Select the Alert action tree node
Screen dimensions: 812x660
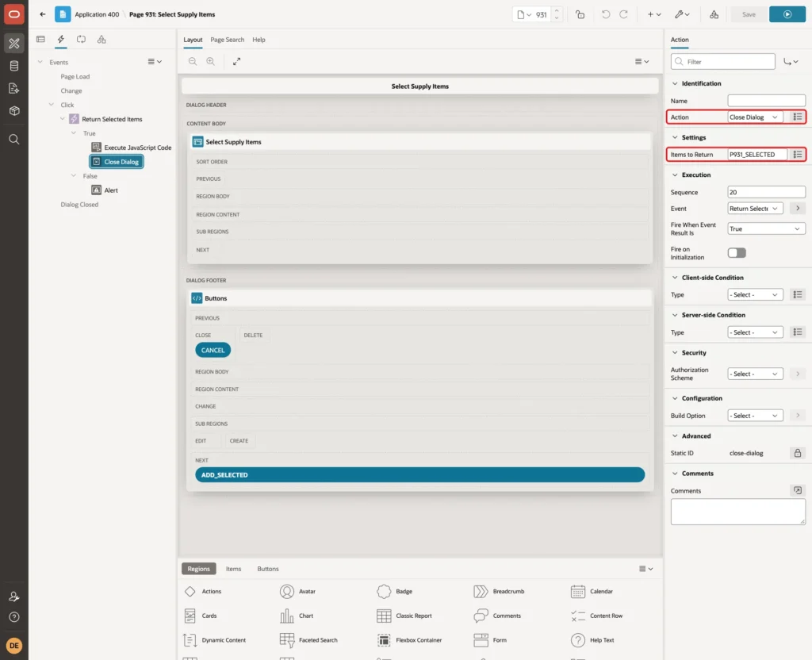pos(105,190)
